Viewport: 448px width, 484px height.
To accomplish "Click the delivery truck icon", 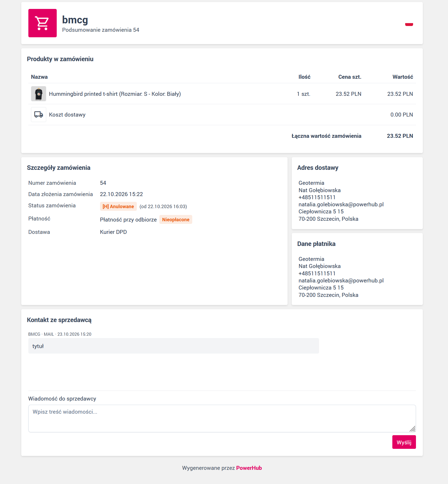I will click(39, 114).
